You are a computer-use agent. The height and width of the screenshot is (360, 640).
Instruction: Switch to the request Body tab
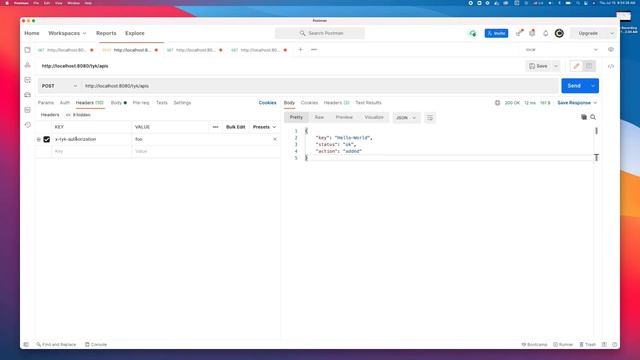[x=118, y=103]
